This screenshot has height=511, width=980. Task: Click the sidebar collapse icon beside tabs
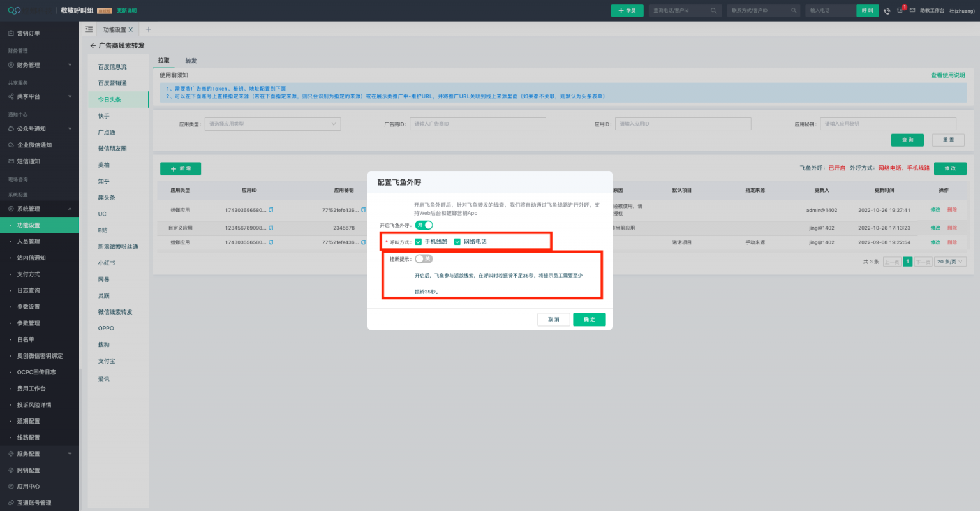click(89, 29)
